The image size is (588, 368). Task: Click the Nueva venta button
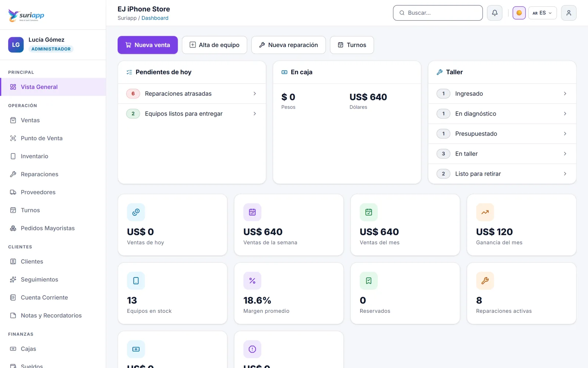coord(148,45)
